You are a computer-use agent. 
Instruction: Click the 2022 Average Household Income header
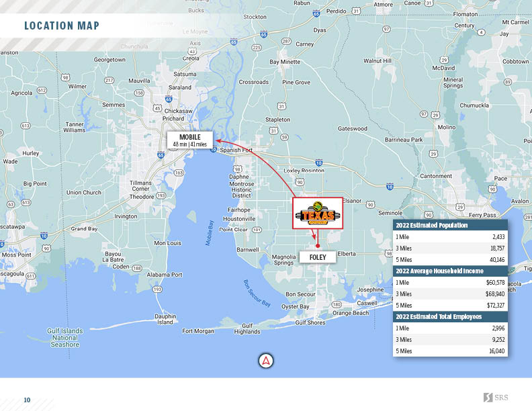point(450,271)
